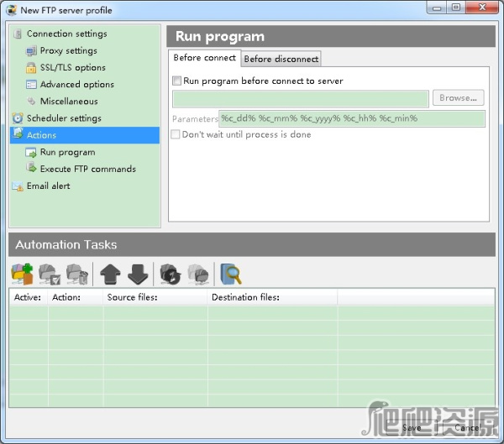
Task: Click inside the Parameters text field
Action: point(351,118)
